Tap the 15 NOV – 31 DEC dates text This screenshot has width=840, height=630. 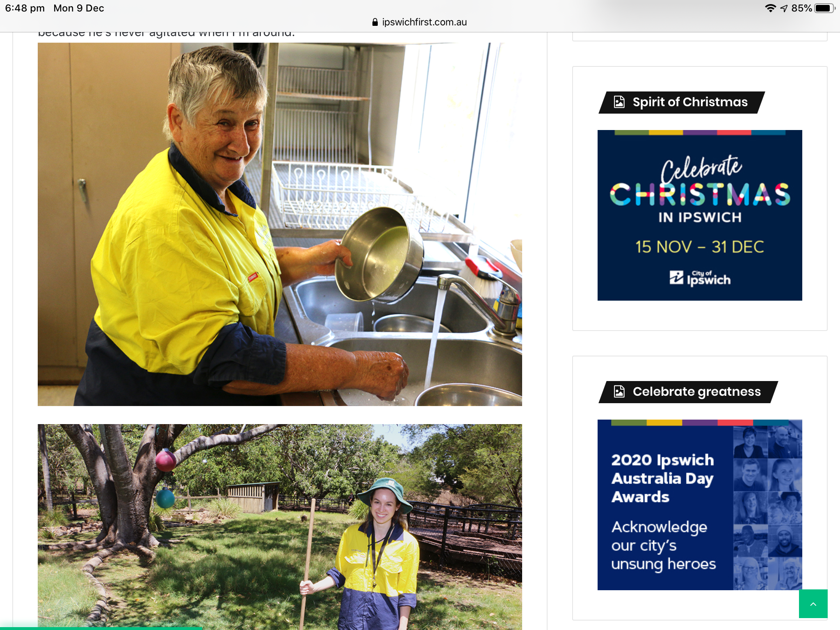pyautogui.click(x=700, y=247)
